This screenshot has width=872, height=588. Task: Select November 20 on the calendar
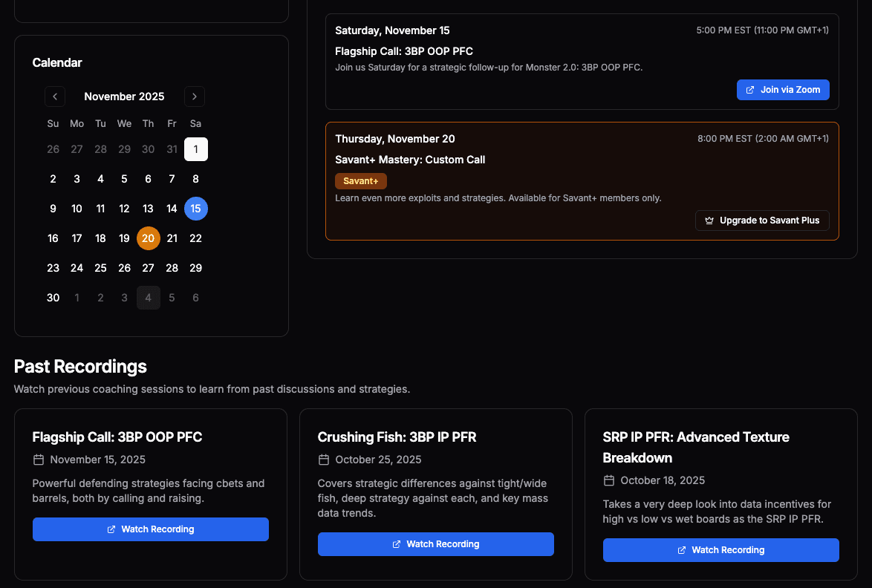click(x=148, y=238)
